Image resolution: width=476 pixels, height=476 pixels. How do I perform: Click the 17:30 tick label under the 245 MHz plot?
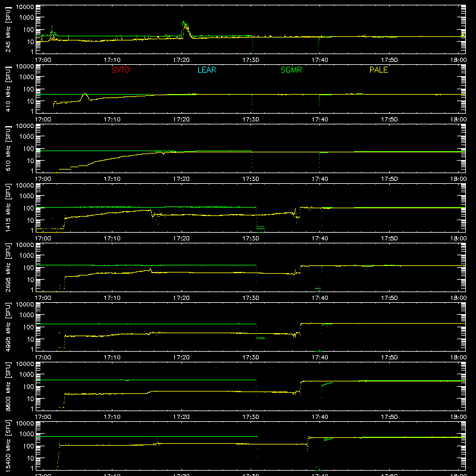[250, 60]
